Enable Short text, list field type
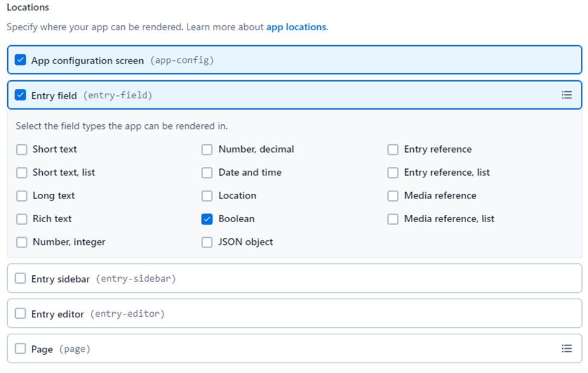The image size is (588, 373). point(22,173)
